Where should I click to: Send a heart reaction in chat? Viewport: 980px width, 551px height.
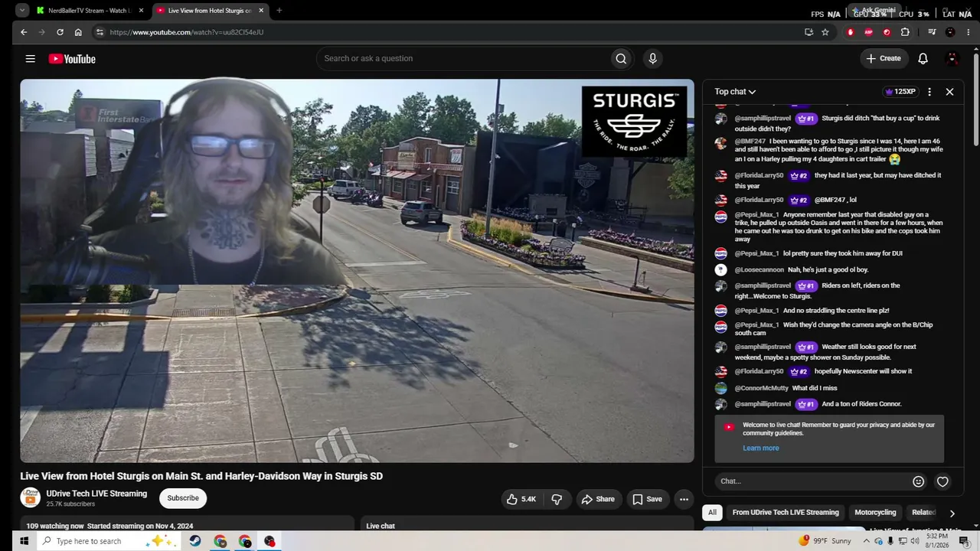(x=942, y=481)
